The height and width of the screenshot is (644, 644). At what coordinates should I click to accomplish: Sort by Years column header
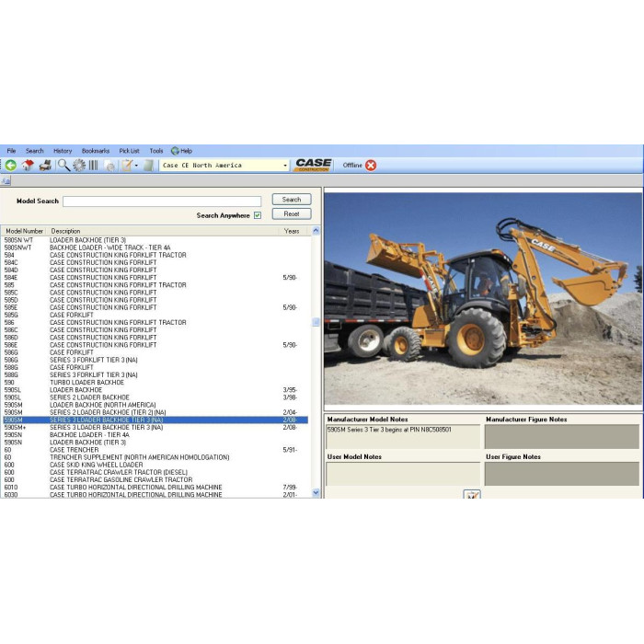coord(293,231)
